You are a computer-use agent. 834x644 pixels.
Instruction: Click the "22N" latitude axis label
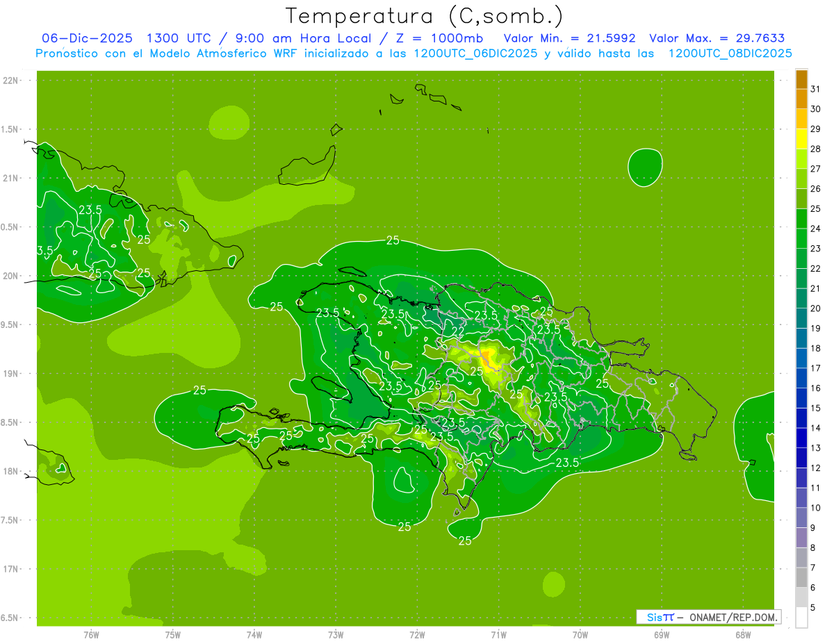click(10, 81)
